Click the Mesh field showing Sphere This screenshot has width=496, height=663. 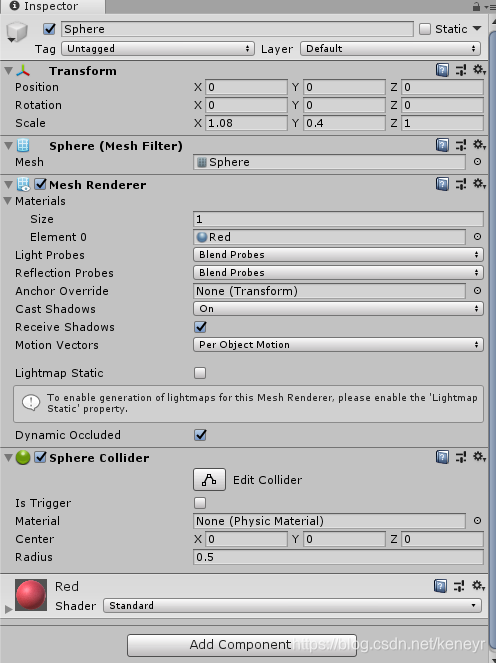pos(329,162)
